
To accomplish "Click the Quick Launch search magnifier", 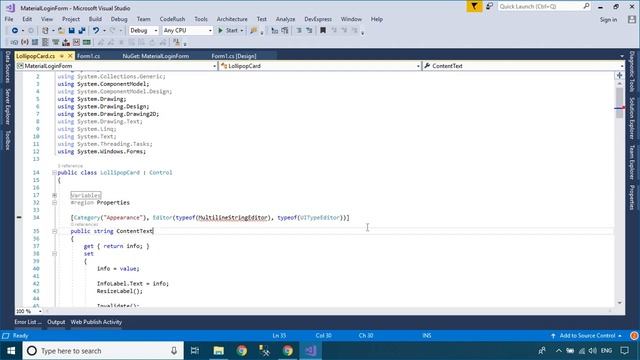I will (x=586, y=6).
